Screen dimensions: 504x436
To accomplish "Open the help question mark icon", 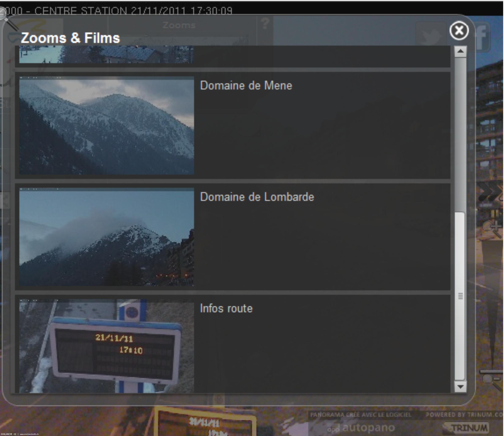I will pyautogui.click(x=265, y=24).
